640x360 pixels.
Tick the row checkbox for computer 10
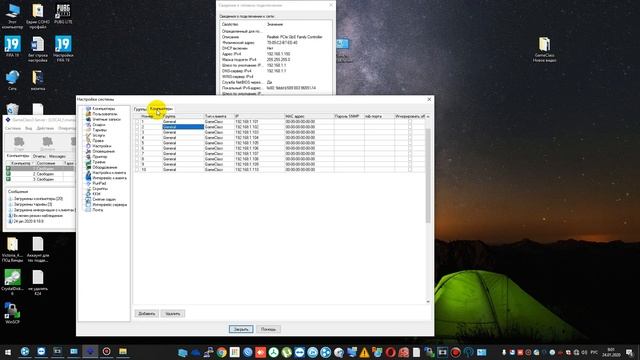(137, 169)
